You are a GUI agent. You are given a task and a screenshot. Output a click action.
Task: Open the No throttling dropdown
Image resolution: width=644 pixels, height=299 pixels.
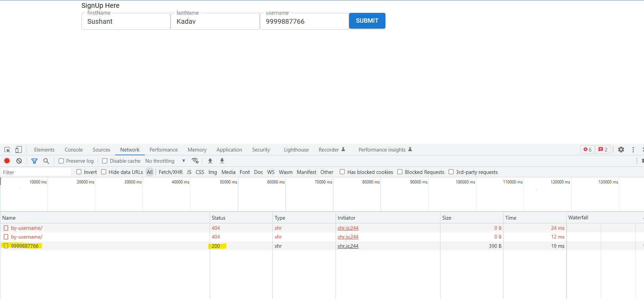[x=165, y=161]
